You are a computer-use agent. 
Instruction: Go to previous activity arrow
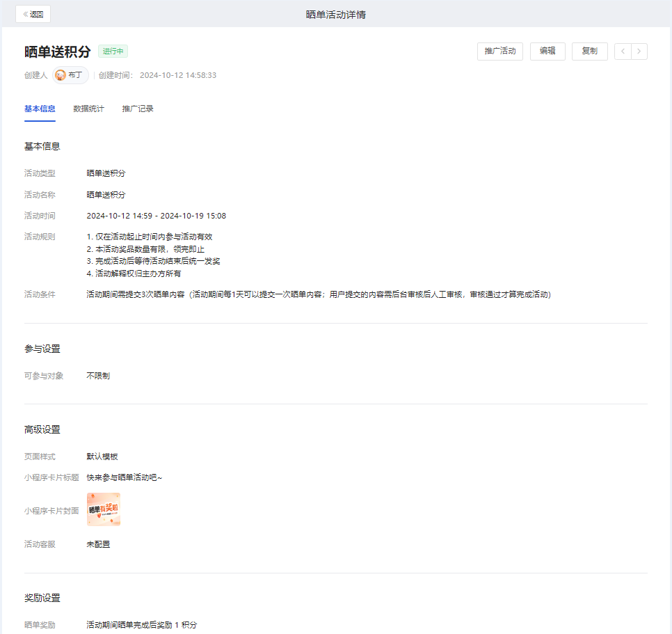tap(623, 51)
